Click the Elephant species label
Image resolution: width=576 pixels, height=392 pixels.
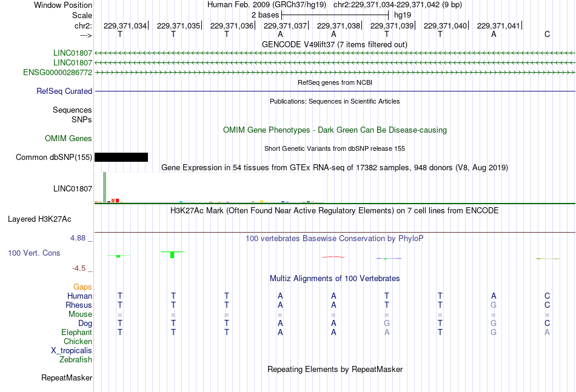[x=76, y=332]
